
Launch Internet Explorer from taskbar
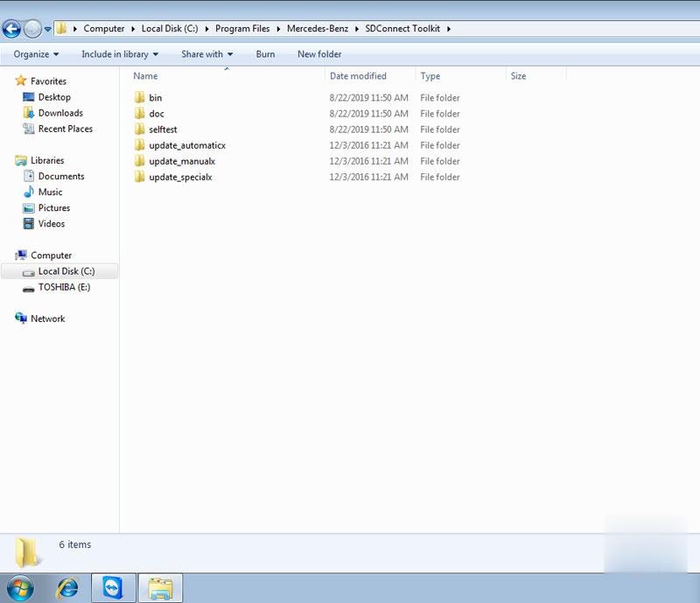click(68, 588)
